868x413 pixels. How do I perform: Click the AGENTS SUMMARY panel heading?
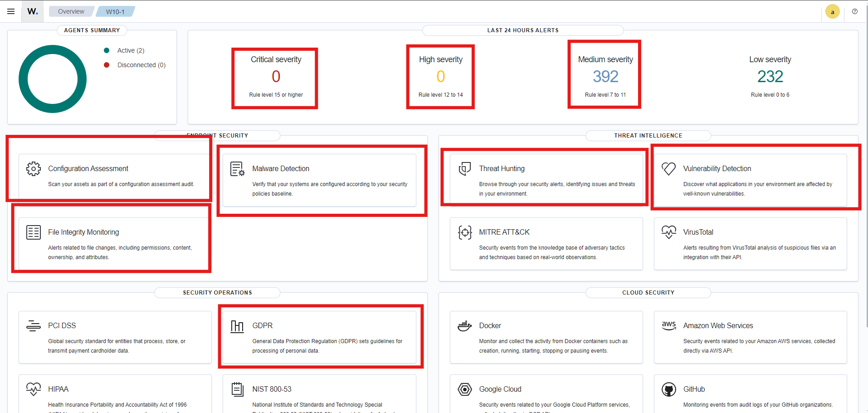pyautogui.click(x=92, y=30)
